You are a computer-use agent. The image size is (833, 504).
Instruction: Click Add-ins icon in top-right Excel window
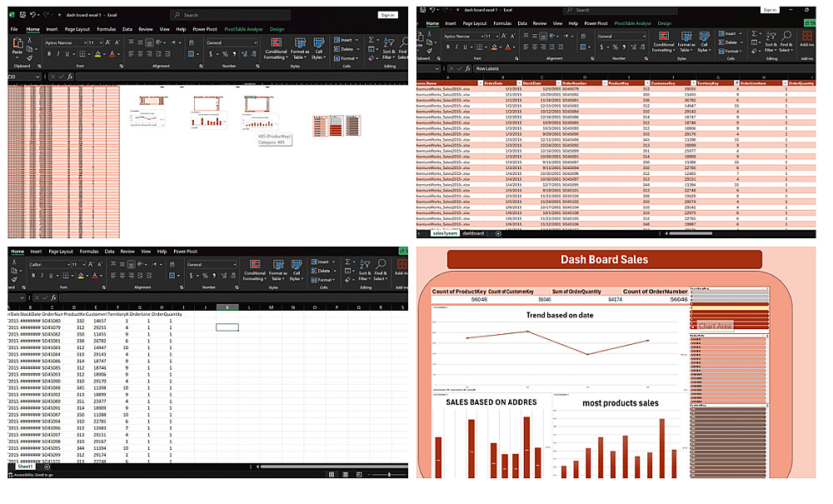click(807, 40)
